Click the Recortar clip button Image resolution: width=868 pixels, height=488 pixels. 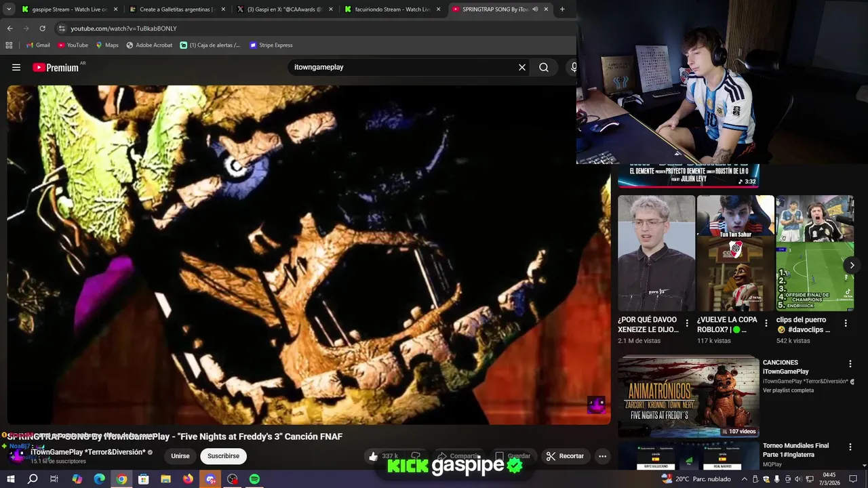(566, 456)
